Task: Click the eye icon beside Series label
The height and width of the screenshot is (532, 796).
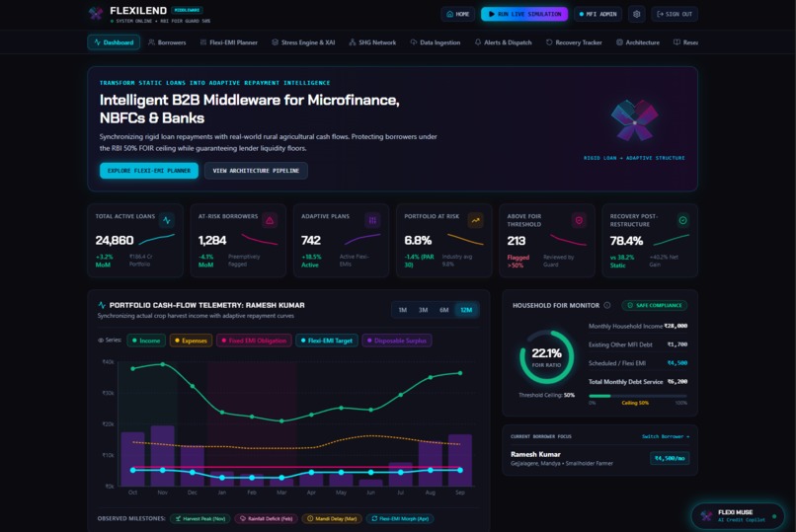Action: tap(101, 341)
